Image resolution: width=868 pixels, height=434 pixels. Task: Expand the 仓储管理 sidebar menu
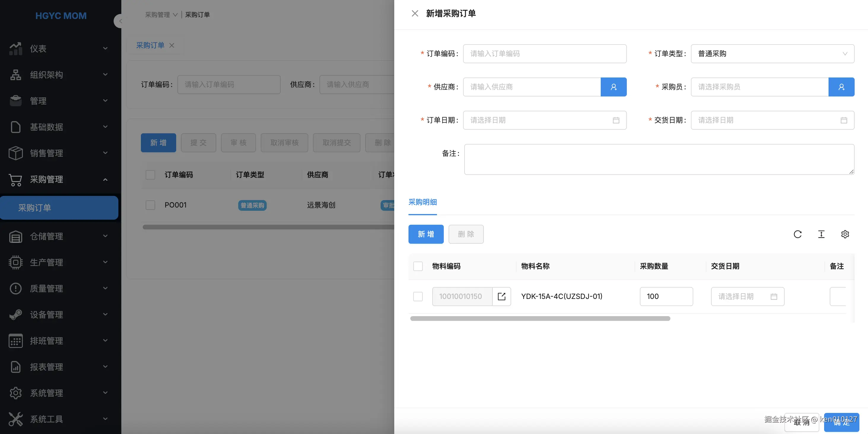(x=59, y=236)
